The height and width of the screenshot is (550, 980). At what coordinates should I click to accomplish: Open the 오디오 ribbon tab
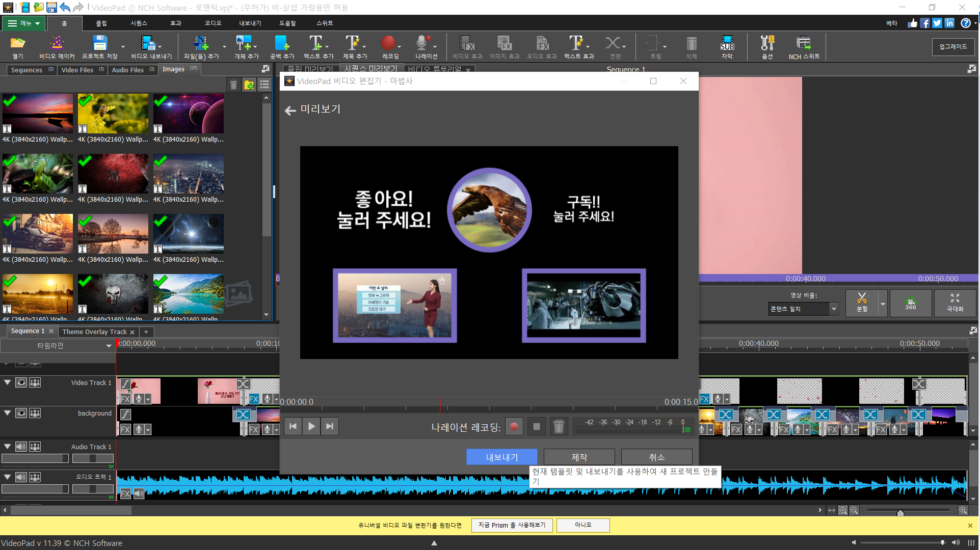(213, 23)
